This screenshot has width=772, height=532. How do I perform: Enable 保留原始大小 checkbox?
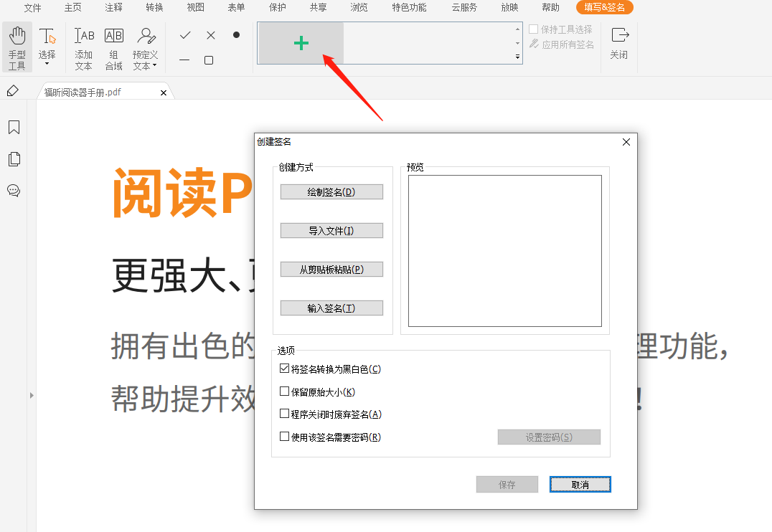pyautogui.click(x=285, y=392)
